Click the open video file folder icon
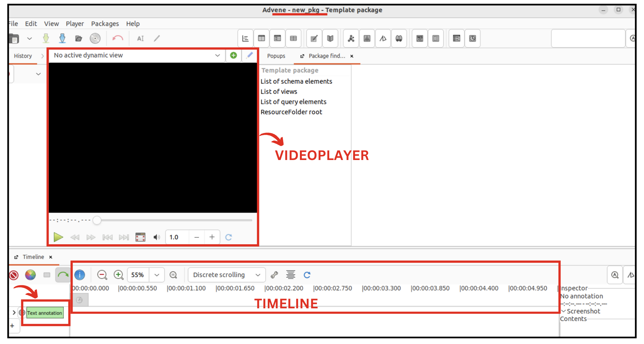The height and width of the screenshot is (344, 644). [79, 39]
